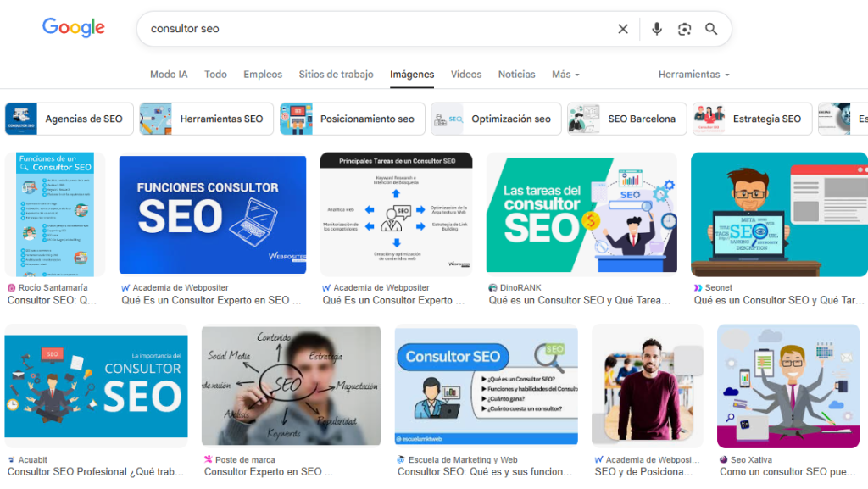Open search by image camera icon
This screenshot has width=868, height=489.
(x=684, y=29)
